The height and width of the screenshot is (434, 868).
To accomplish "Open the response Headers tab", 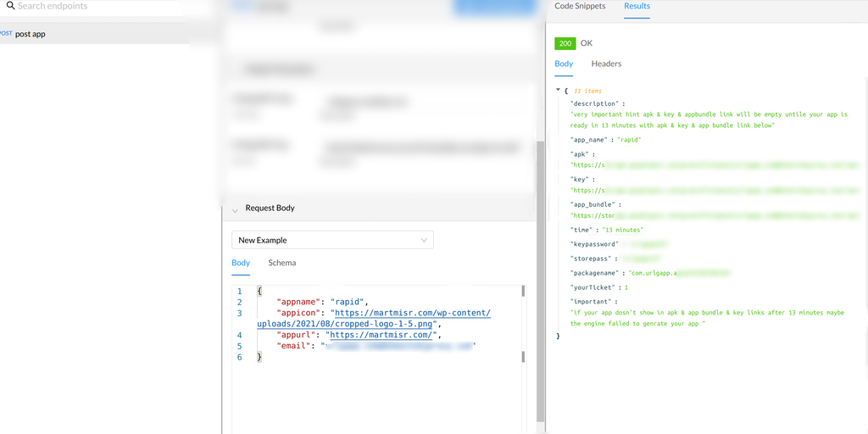I will pyautogui.click(x=606, y=64).
